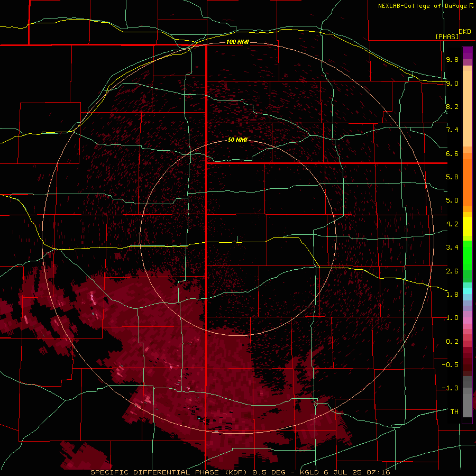
Task: Click the 8.2 legend value
Action: point(452,106)
